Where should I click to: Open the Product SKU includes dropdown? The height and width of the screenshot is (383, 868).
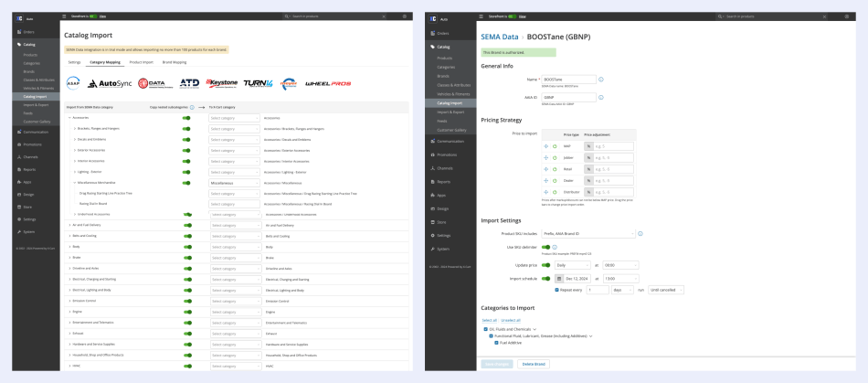point(588,234)
